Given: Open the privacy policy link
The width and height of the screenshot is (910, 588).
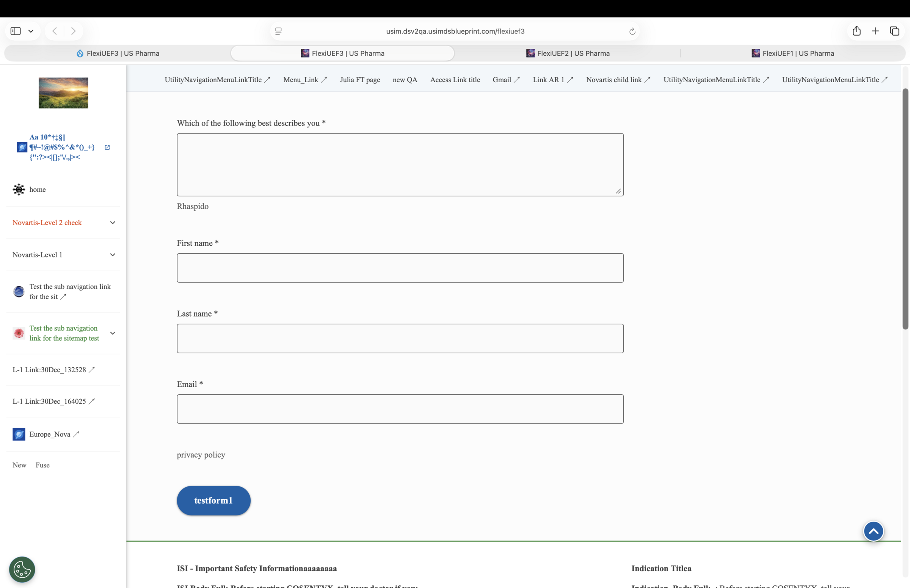Looking at the screenshot, I should point(201,455).
